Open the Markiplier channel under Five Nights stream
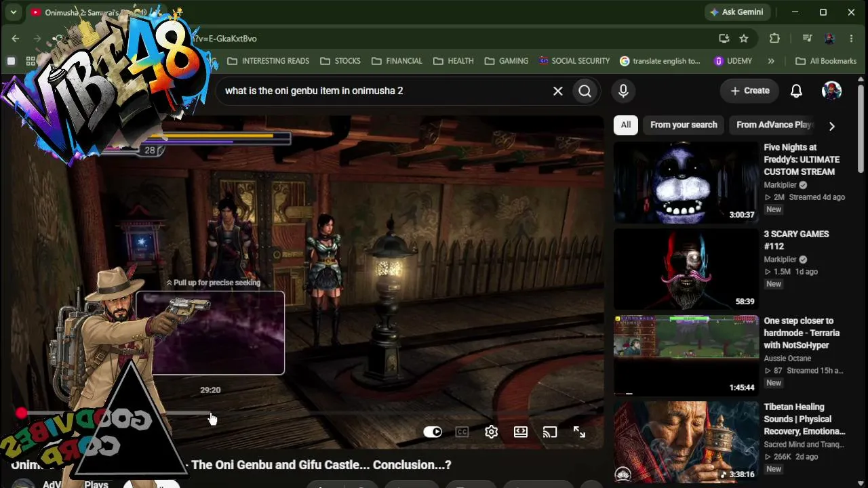The image size is (868, 488). [780, 185]
